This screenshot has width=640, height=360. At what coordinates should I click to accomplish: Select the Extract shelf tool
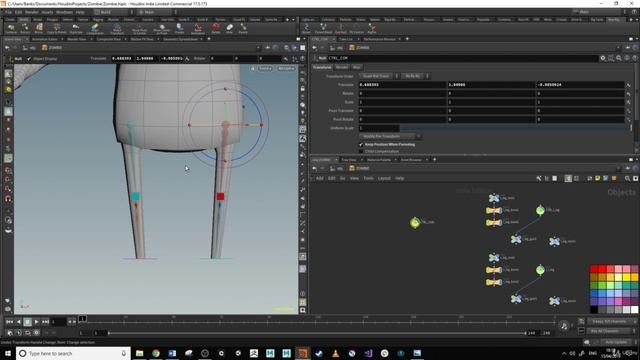[25, 29]
